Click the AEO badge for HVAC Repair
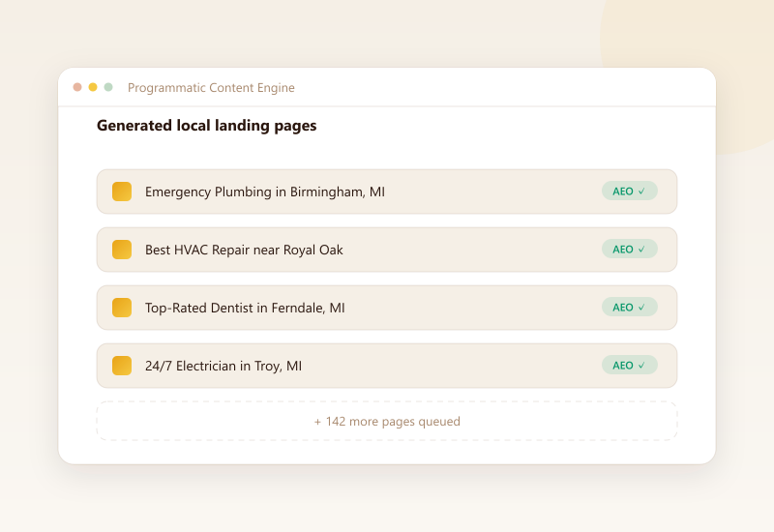This screenshot has width=774, height=532. [x=630, y=250]
